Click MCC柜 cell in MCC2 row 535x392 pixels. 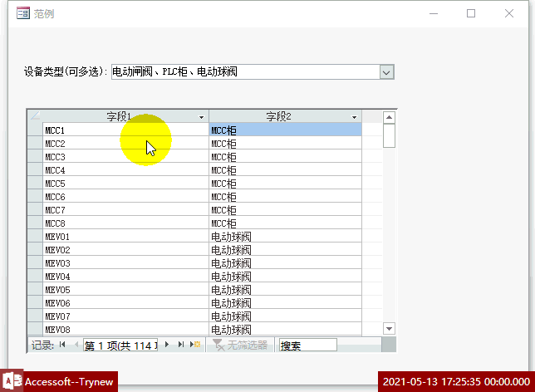[x=285, y=144]
